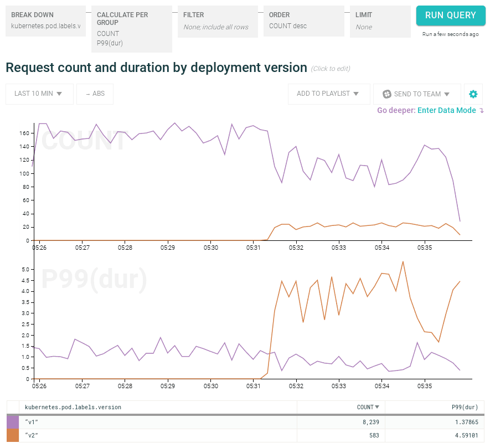Open the Add to Playlist dropdown
Image resolution: width=490 pixels, height=448 pixels.
[x=328, y=94]
